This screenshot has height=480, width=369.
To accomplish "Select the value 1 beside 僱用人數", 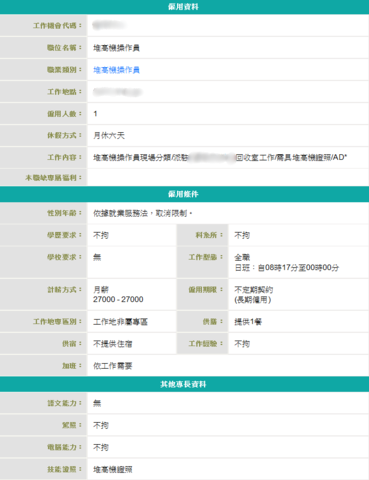I will (95, 114).
